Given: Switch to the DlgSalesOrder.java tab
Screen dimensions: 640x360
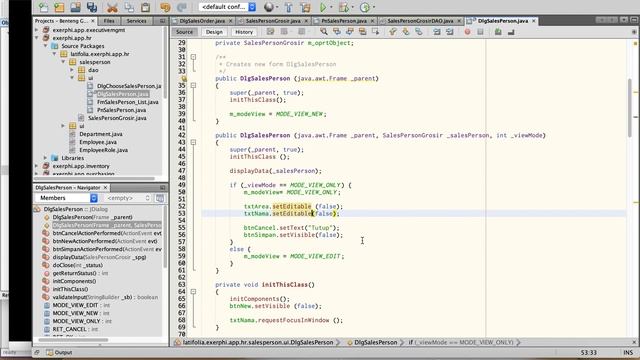Looking at the screenshot, I should point(202,20).
